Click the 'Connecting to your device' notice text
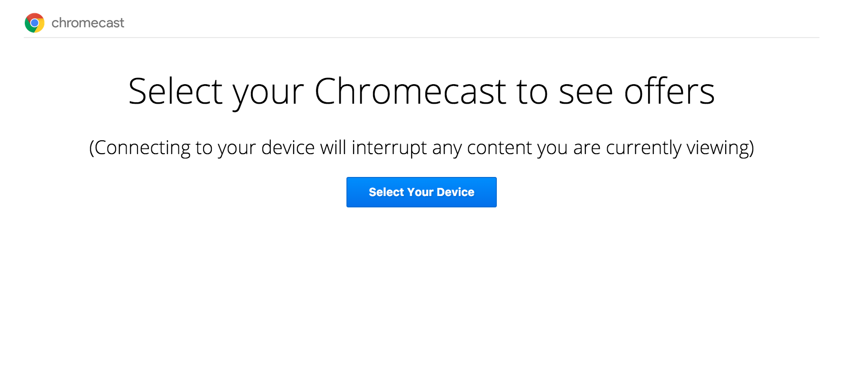Image resolution: width=868 pixels, height=372 pixels. 422,148
